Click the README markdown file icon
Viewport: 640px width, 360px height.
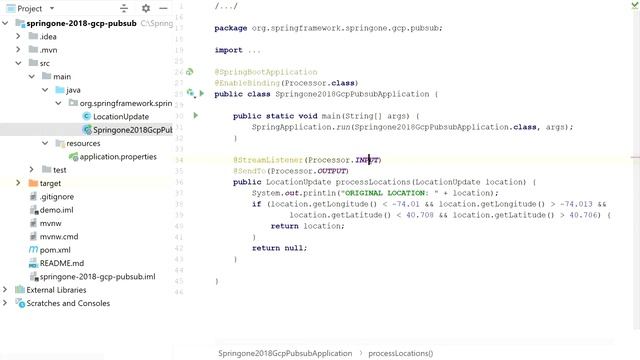(x=33, y=264)
